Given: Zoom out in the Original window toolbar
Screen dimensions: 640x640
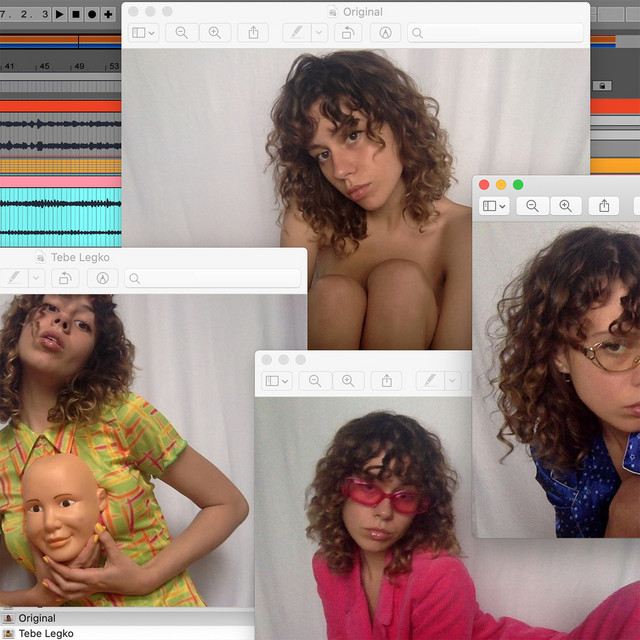Looking at the screenshot, I should click(182, 33).
